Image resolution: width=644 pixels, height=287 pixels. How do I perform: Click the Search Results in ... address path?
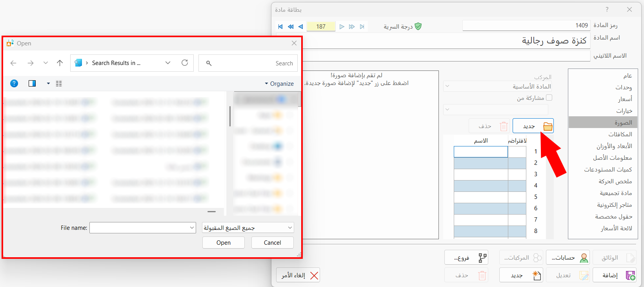[x=116, y=63]
